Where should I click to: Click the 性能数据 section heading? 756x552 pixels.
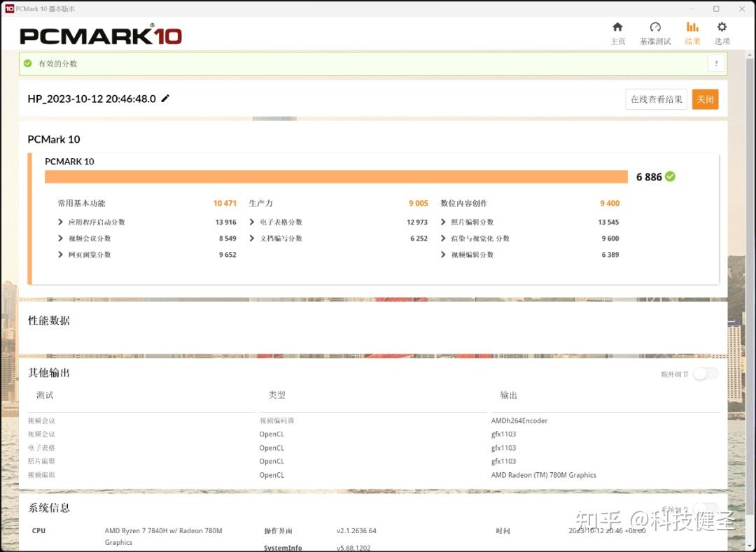point(49,320)
